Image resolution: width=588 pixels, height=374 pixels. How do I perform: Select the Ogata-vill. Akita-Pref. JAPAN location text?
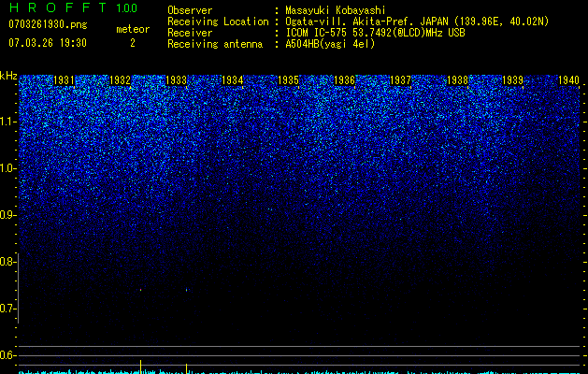(417, 22)
